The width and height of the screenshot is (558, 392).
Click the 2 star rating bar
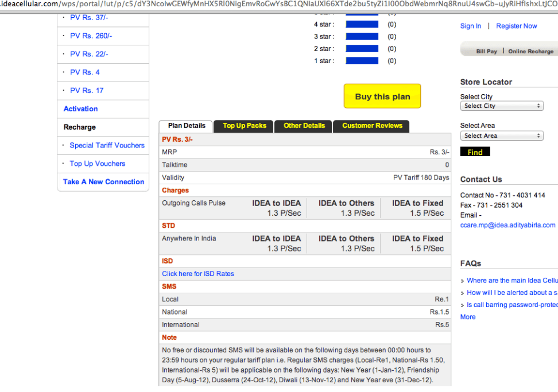tap(362, 49)
